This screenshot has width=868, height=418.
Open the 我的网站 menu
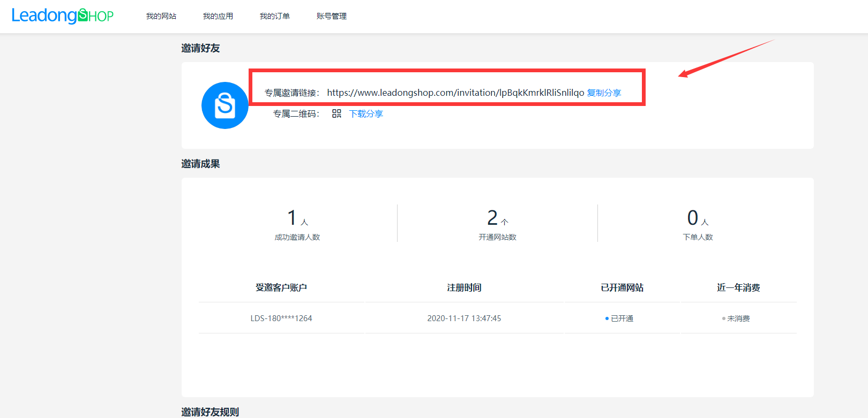tap(161, 16)
